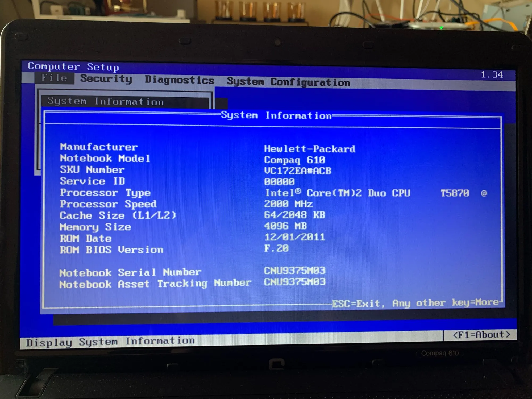The width and height of the screenshot is (532, 399).
Task: Click the SKU number VC172EA#ACB
Action: (x=297, y=171)
